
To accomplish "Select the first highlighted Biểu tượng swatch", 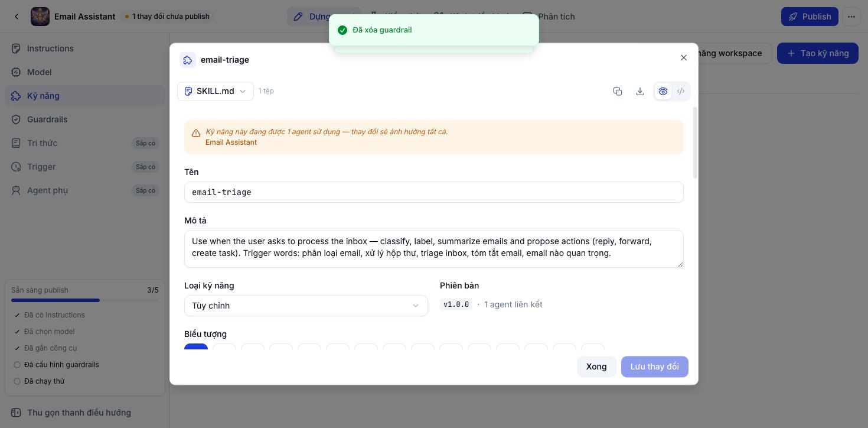I will (196, 347).
